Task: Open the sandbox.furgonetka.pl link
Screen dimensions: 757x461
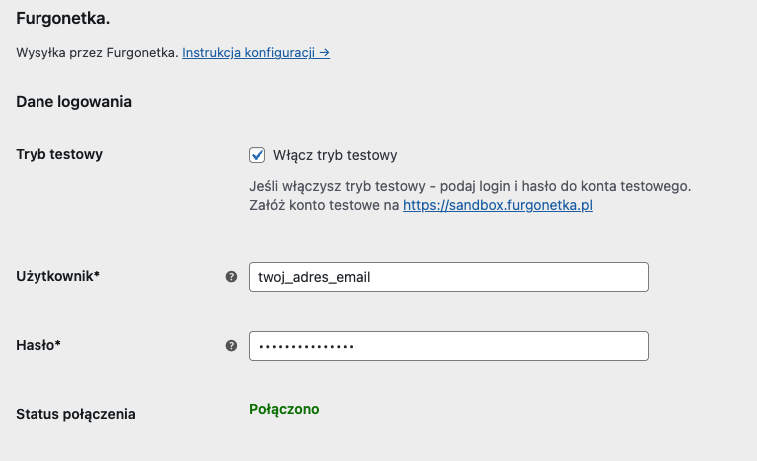Action: 498,205
